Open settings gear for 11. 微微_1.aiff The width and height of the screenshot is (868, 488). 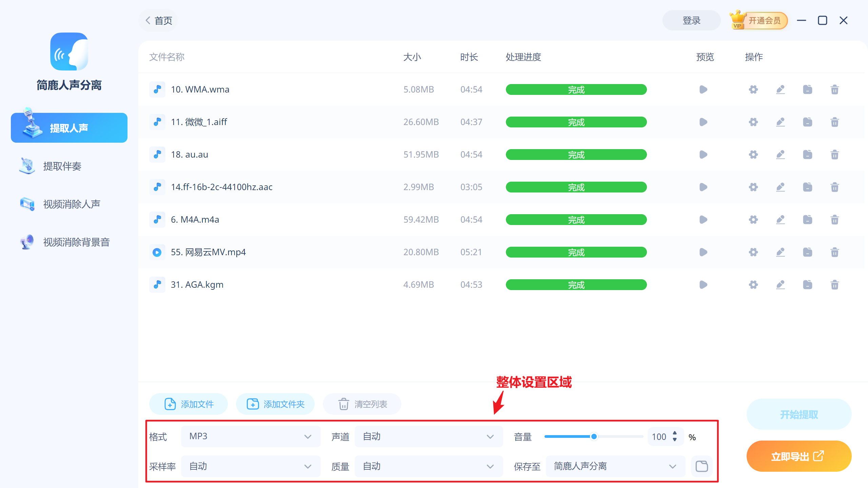[753, 122]
